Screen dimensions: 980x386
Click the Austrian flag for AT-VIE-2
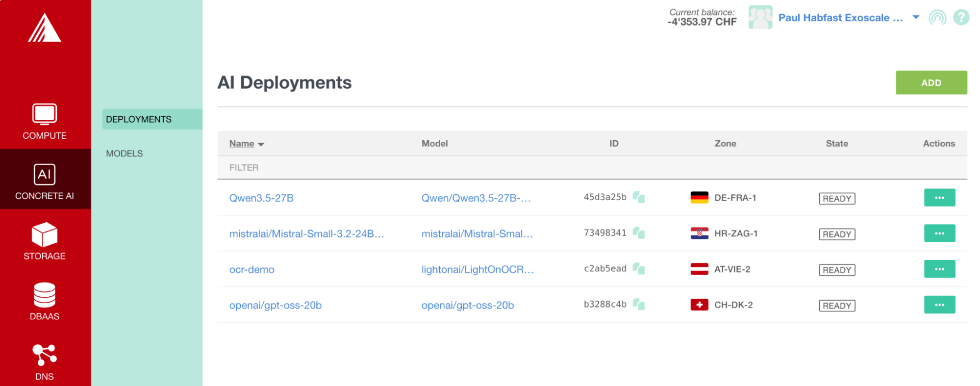700,269
